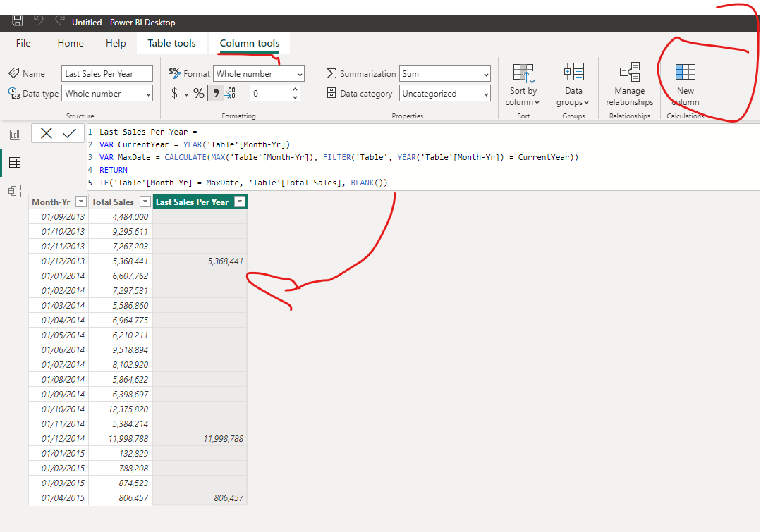This screenshot has height=532, width=761.
Task: Expand currency format chevron next to dollar
Action: [186, 94]
